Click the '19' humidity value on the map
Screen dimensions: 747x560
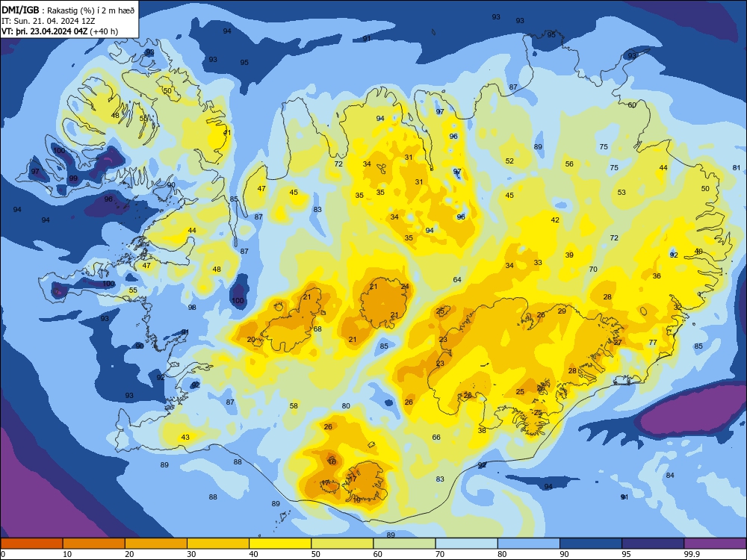(357, 500)
